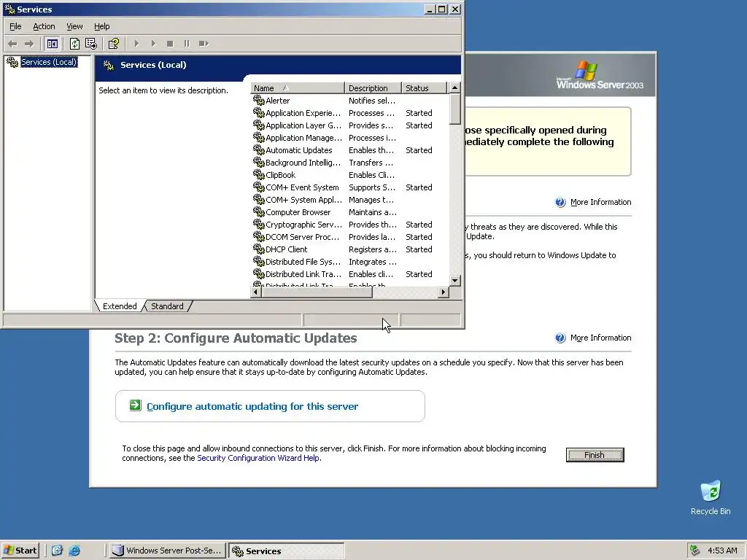Screen dimensions: 747x560
Task: Click the services list scroll down arrow
Action: [454, 281]
